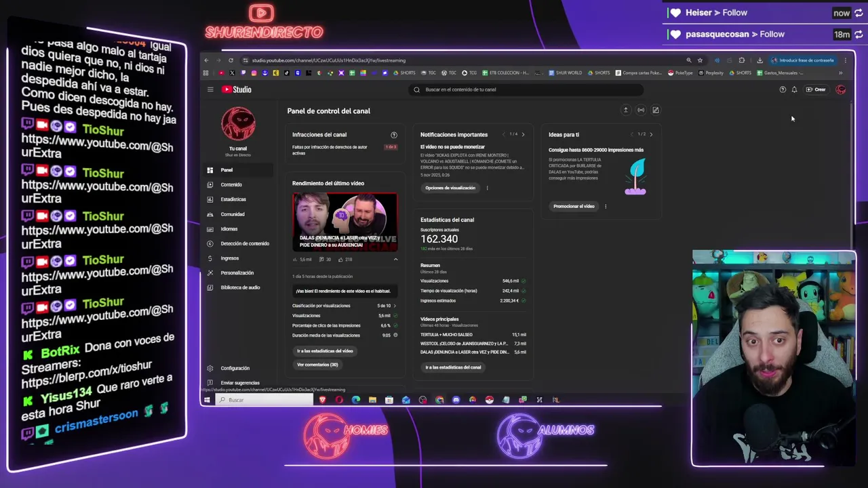
Task: Show next important notification
Action: coord(523,134)
